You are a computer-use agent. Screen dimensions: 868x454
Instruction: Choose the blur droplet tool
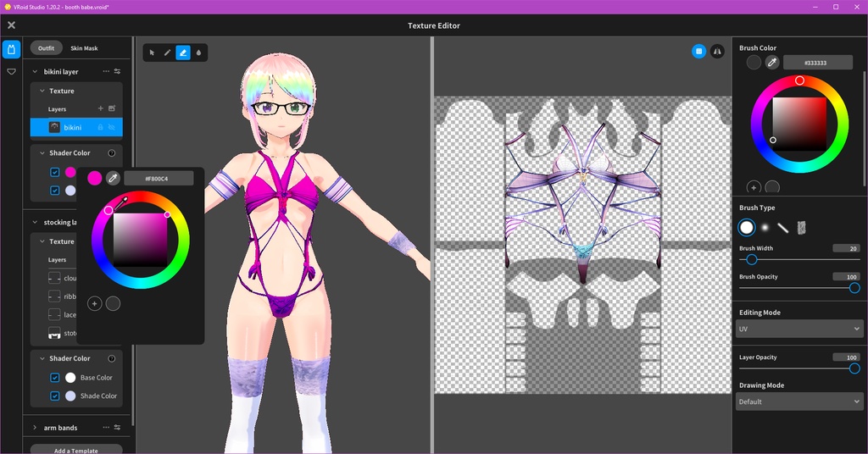tap(198, 53)
